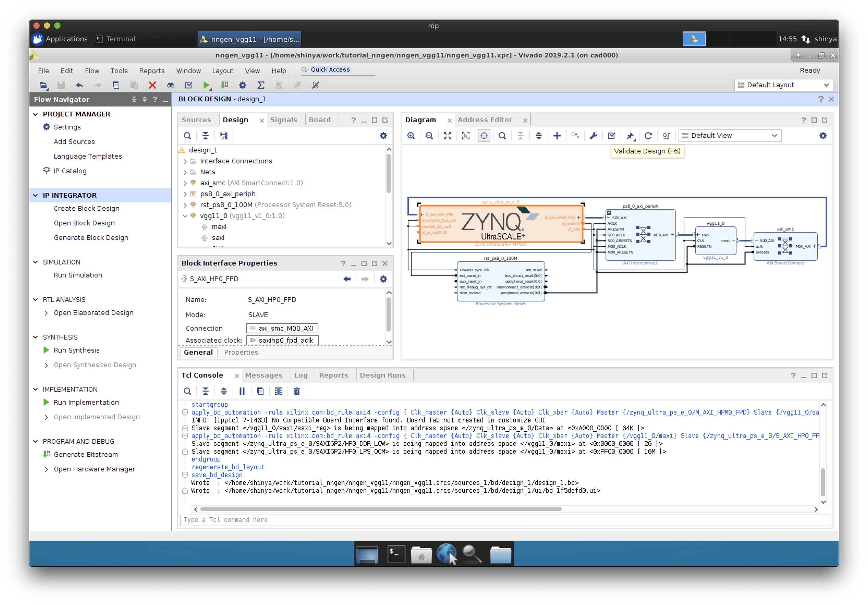Image resolution: width=868 pixels, height=605 pixels.
Task: Switch to the Address Editor tab
Action: click(x=485, y=120)
